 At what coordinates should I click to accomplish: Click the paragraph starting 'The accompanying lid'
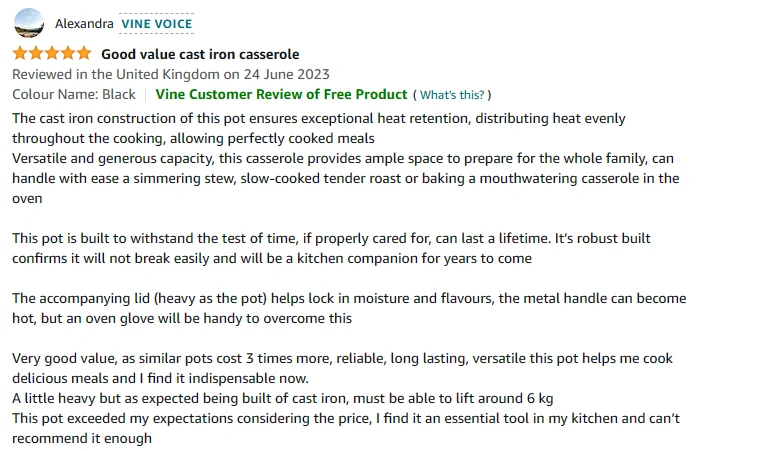click(340, 298)
